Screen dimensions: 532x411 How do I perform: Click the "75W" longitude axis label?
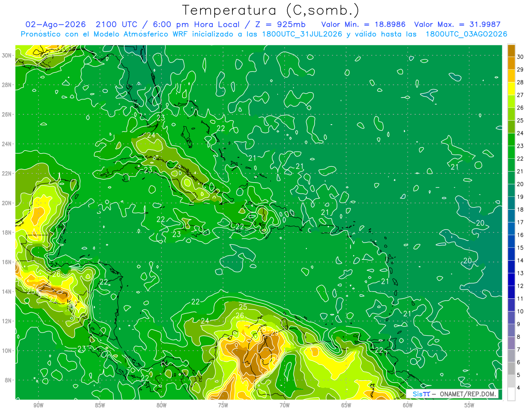223,405
